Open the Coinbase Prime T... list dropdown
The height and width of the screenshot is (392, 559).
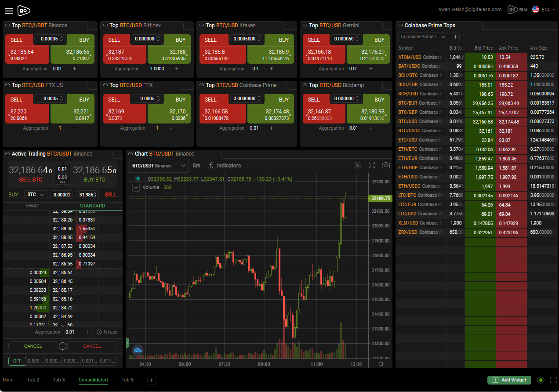(x=423, y=37)
